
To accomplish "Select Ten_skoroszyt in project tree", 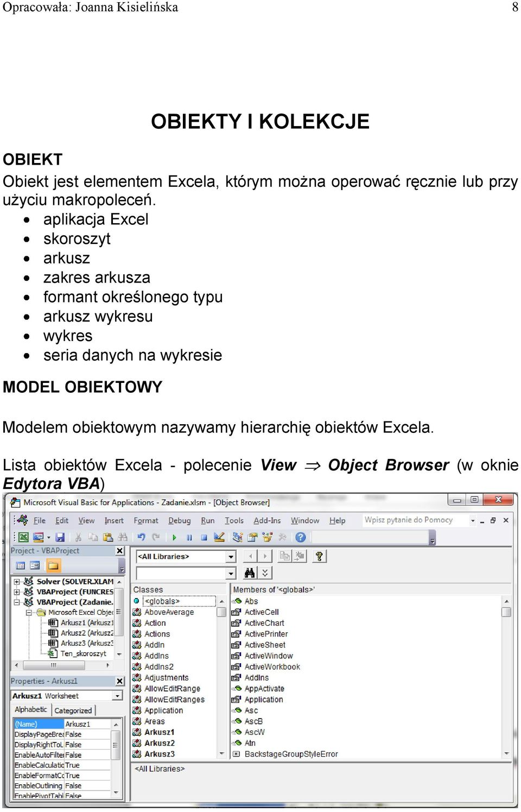I will (x=77, y=654).
